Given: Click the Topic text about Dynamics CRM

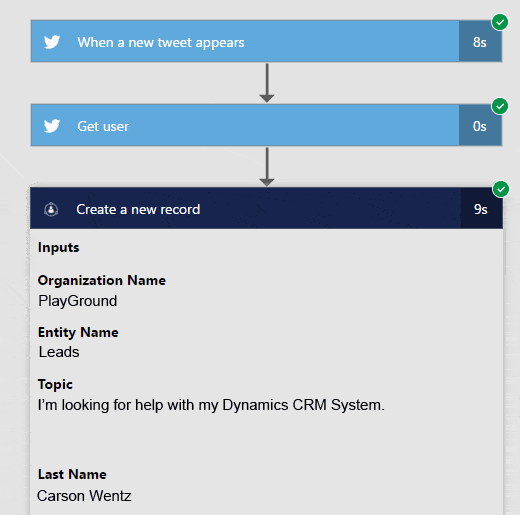Looking at the screenshot, I should pos(211,405).
